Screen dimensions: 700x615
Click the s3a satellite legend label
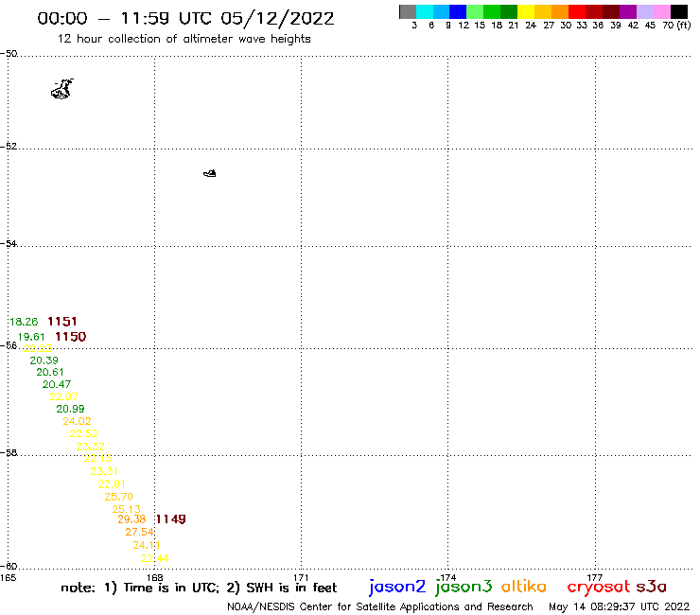[652, 587]
